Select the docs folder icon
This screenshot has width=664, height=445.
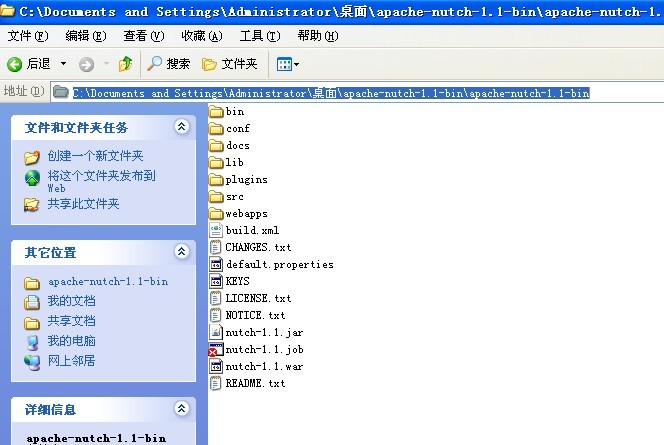pyautogui.click(x=216, y=145)
